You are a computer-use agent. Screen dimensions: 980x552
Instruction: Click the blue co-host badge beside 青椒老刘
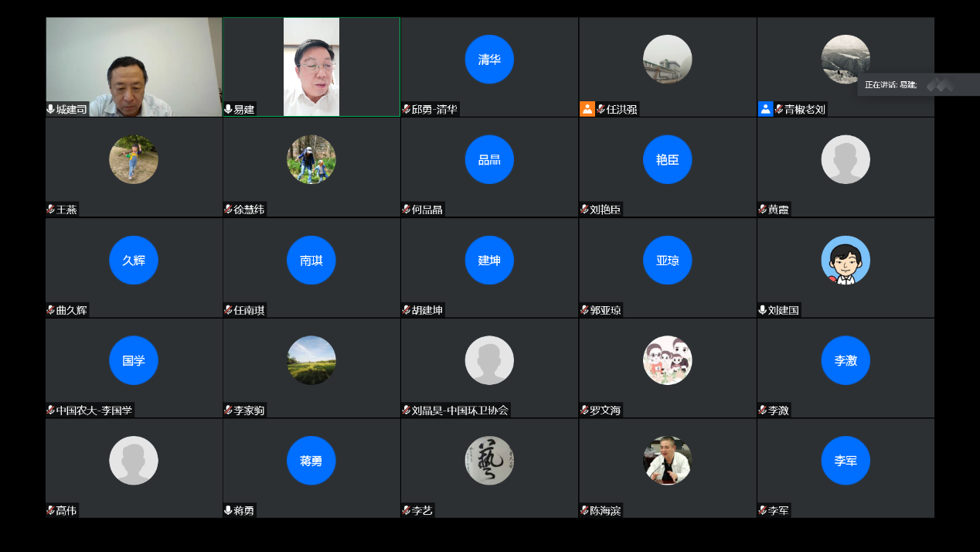[765, 109]
